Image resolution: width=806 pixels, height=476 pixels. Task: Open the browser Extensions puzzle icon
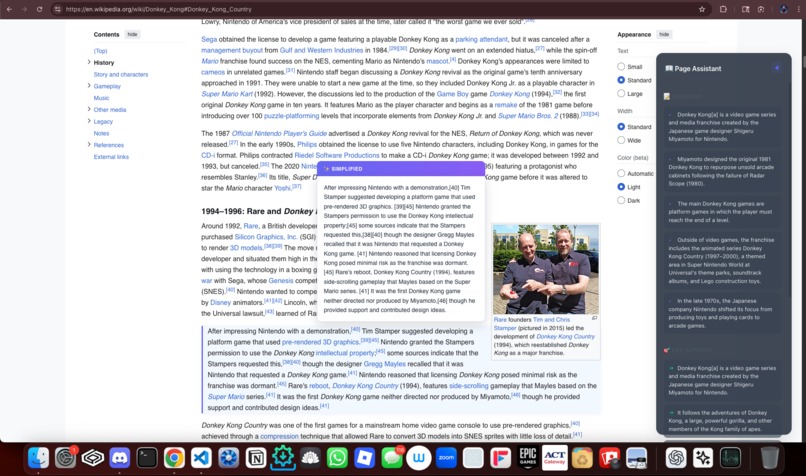click(x=723, y=9)
